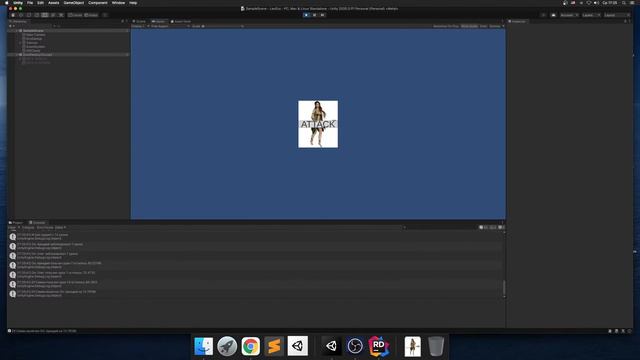Switch to the Project tab
The image size is (640, 360).
(x=17, y=222)
